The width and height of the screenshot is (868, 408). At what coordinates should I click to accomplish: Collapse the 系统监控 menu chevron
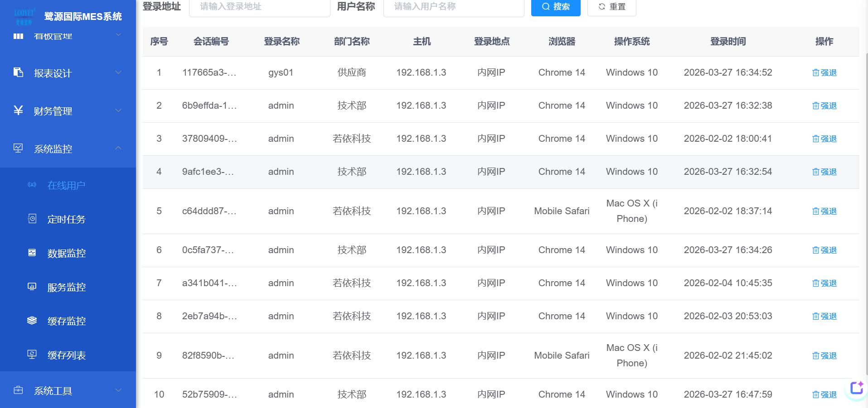point(118,148)
